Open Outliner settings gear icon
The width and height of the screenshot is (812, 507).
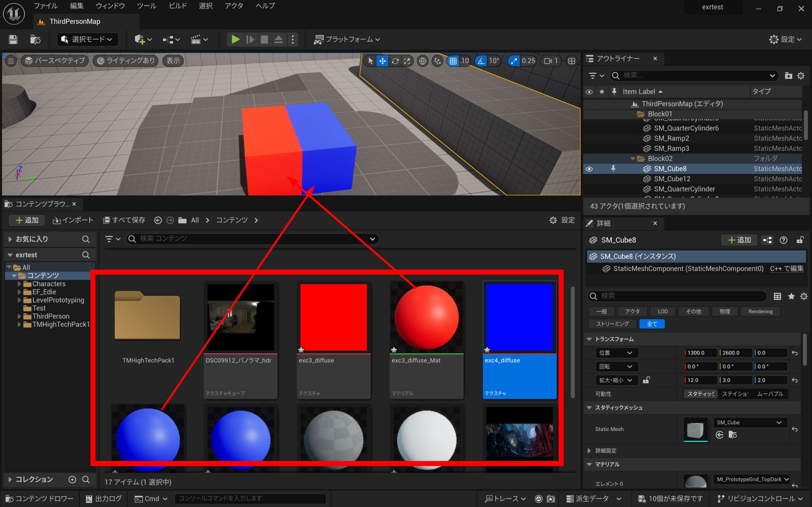point(801,76)
